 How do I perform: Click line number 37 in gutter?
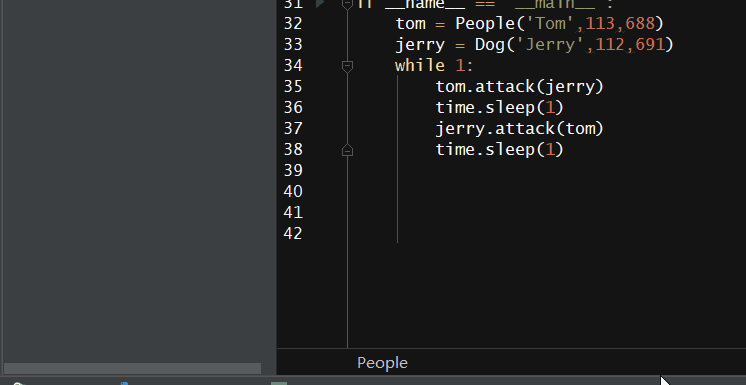click(x=293, y=128)
